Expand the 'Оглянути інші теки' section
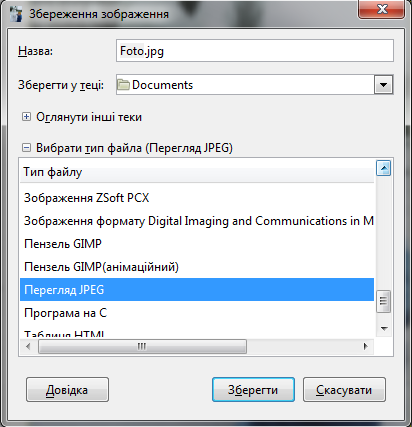The image size is (412, 427). (26, 117)
